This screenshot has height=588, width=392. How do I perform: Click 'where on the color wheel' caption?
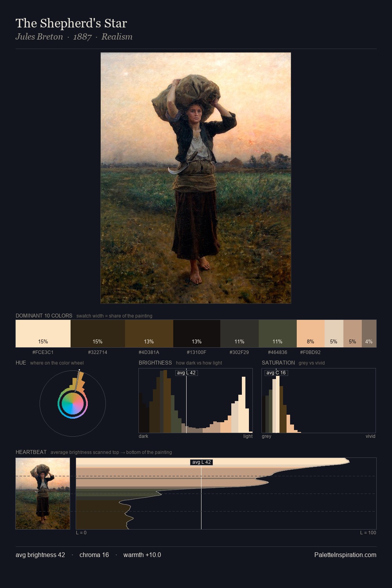tap(57, 363)
